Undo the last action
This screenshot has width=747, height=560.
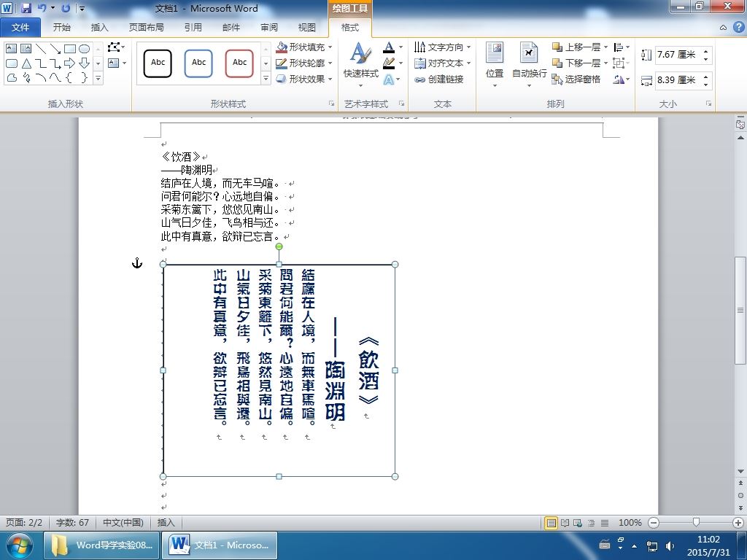pyautogui.click(x=42, y=8)
